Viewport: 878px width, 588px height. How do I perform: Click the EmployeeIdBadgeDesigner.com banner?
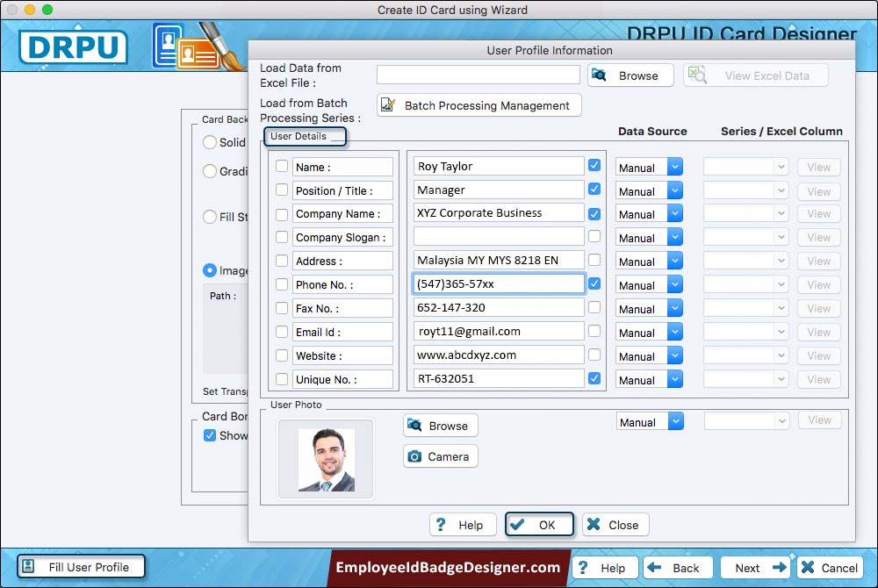[x=448, y=567]
